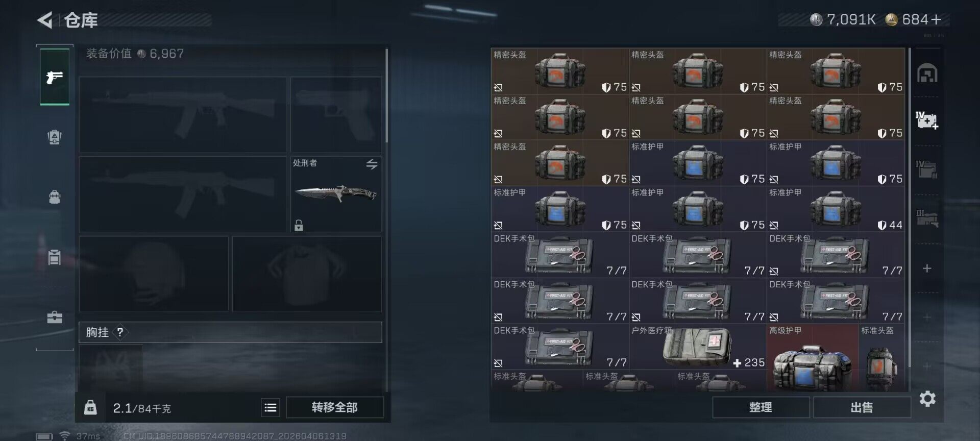
Task: Click the help question mark beside 胸挂
Action: pyautogui.click(x=120, y=332)
